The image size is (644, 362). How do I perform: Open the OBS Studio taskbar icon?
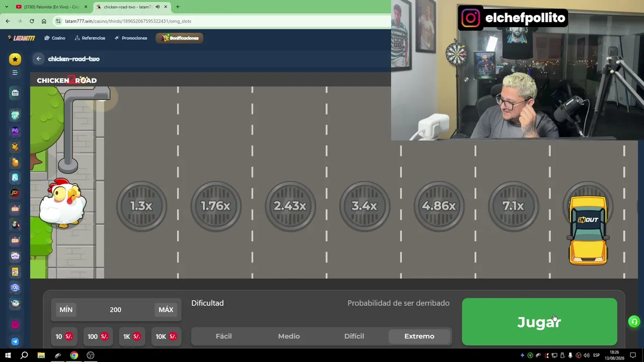tap(91, 355)
